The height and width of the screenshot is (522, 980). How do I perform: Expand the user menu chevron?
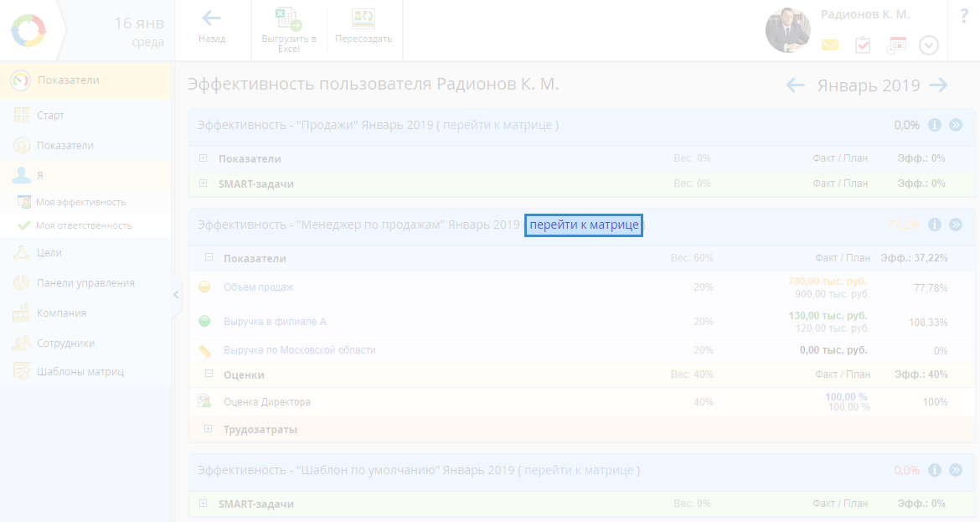click(x=928, y=45)
